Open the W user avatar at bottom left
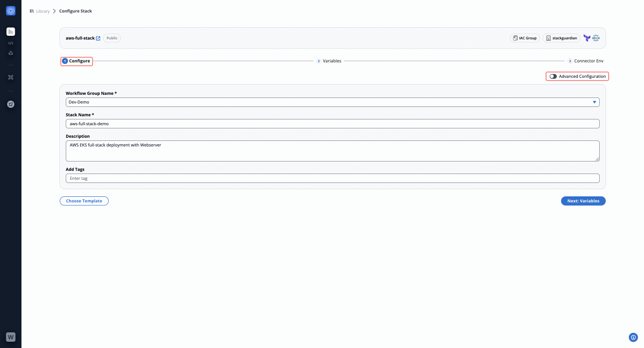644x348 pixels. click(x=11, y=337)
